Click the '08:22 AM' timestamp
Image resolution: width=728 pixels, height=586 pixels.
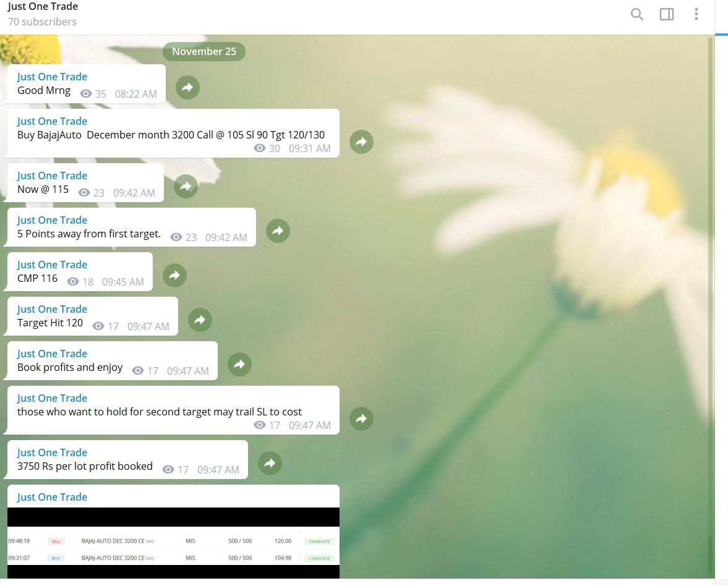click(x=136, y=94)
